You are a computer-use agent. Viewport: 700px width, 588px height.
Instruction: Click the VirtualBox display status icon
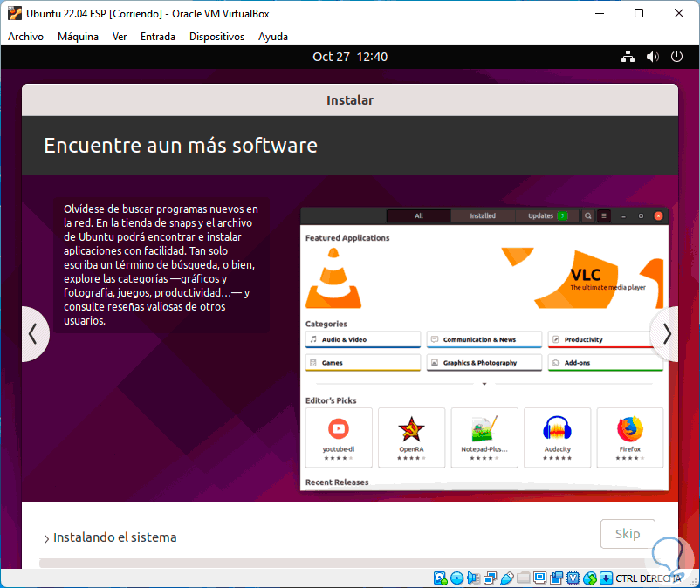point(539,578)
